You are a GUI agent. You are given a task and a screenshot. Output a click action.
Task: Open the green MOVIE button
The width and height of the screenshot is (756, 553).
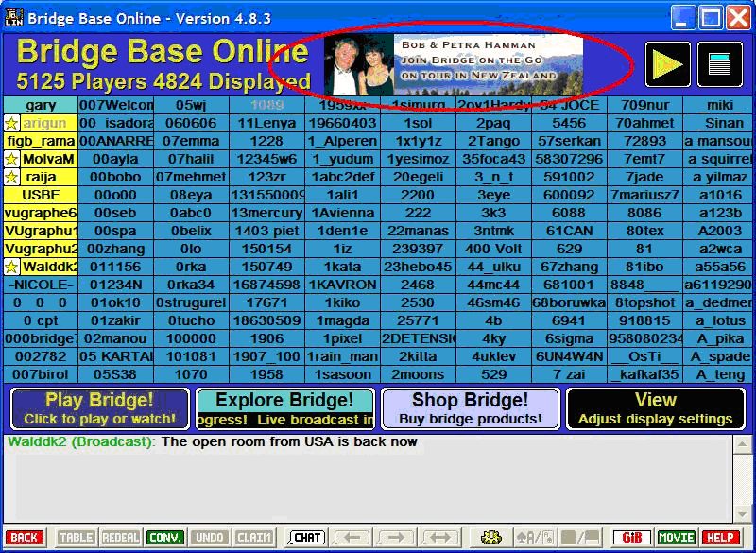click(x=677, y=537)
